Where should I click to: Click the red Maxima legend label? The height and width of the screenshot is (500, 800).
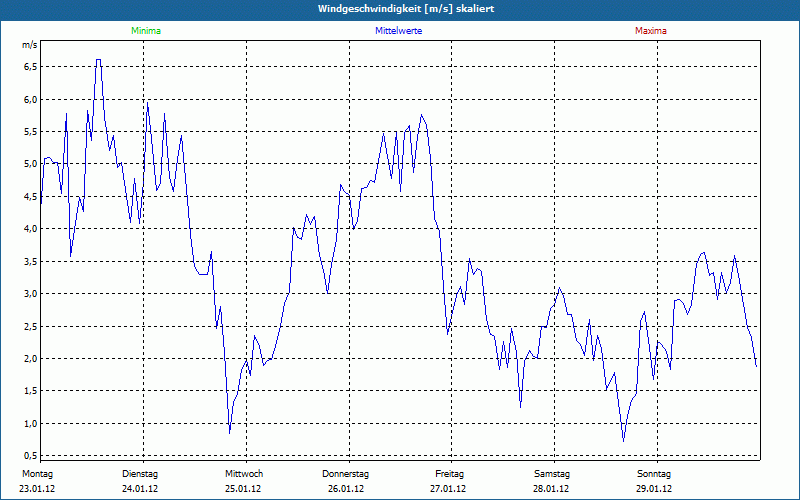pos(651,31)
